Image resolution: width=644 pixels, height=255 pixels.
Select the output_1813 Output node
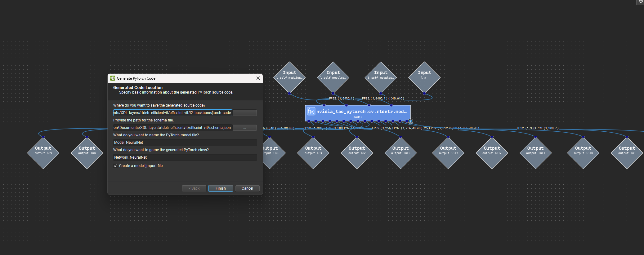click(x=448, y=152)
